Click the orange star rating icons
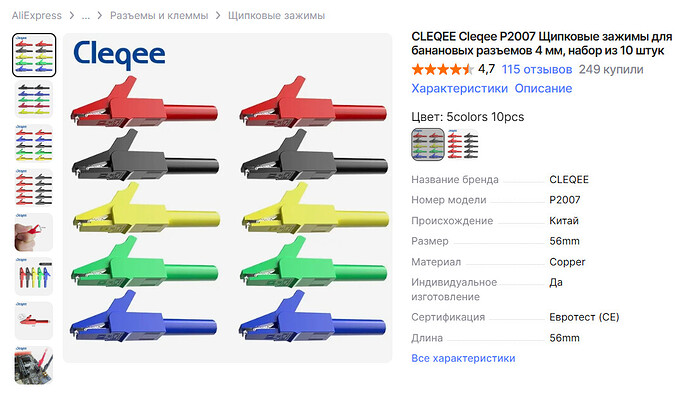This screenshot has width=690, height=400. pyautogui.click(x=442, y=70)
